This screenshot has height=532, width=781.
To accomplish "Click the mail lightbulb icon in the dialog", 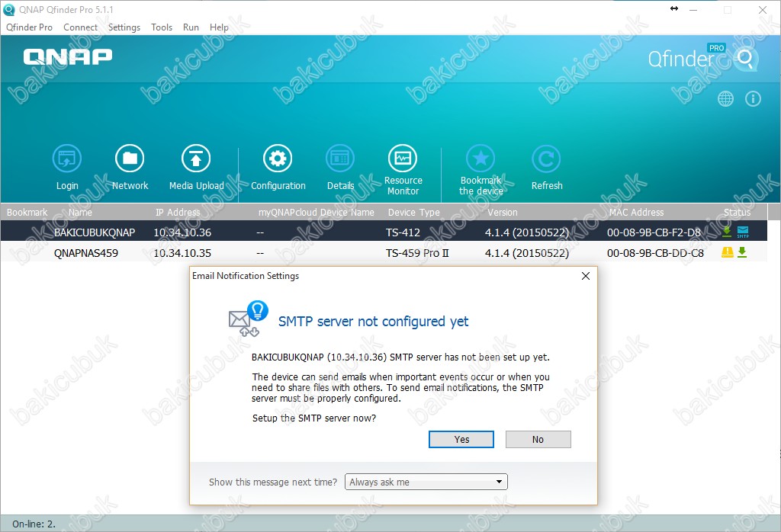I will coord(248,319).
